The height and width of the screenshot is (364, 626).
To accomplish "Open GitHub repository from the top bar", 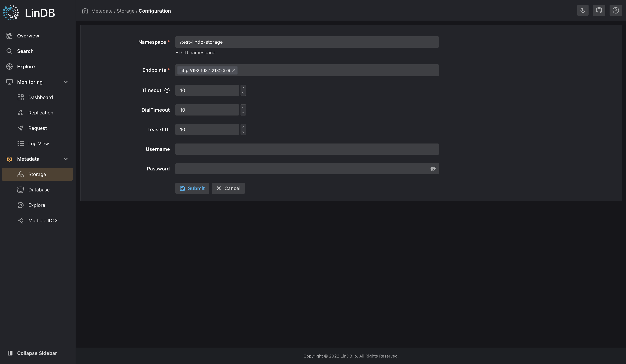I will (x=599, y=10).
